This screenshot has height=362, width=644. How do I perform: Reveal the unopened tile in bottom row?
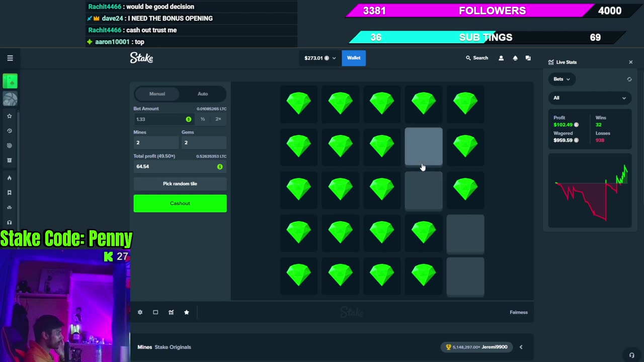(465, 277)
